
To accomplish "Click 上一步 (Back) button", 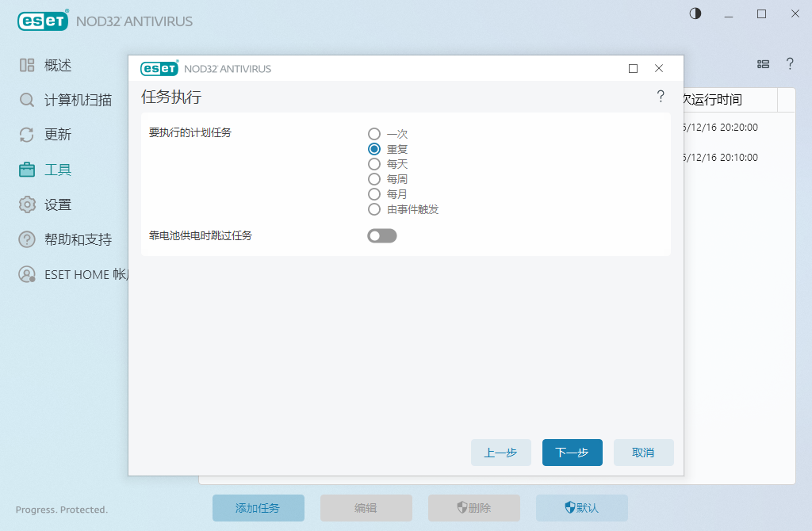I will [500, 453].
